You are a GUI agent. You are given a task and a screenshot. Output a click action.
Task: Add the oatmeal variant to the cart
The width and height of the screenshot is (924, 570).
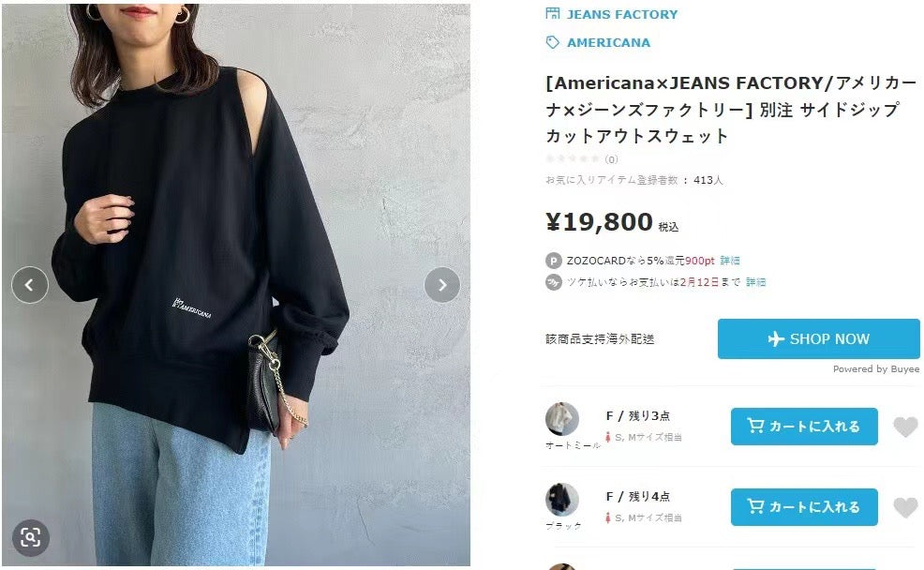pyautogui.click(x=804, y=427)
